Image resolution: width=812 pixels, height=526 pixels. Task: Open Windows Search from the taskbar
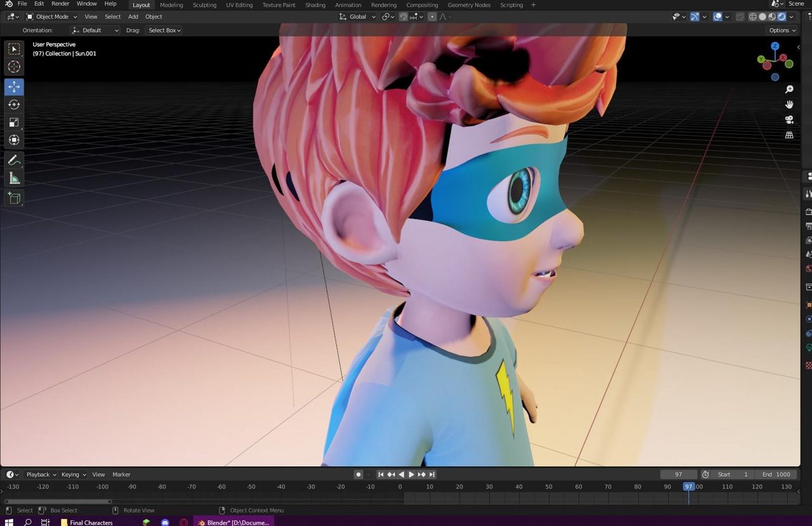coord(27,522)
